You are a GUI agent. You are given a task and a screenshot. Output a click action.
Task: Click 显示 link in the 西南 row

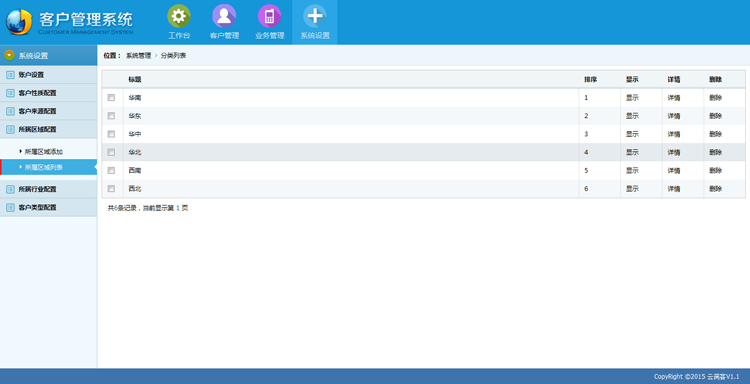(632, 170)
